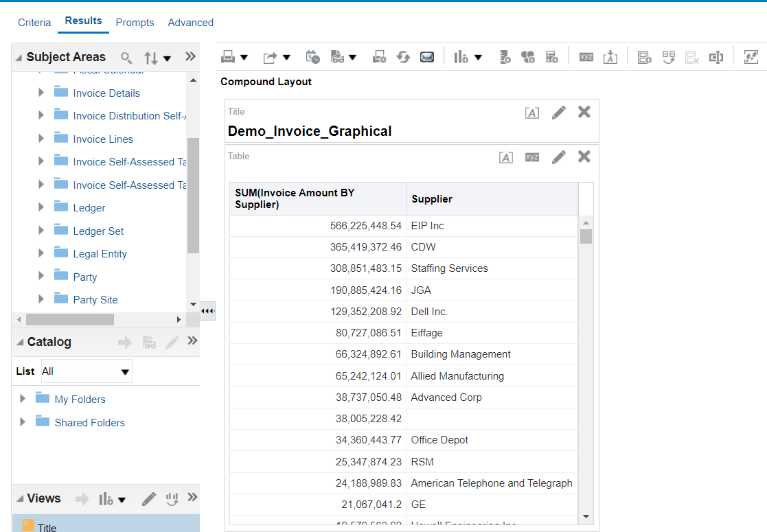767x532 pixels.
Task: Click the Schedule analysis icon with clock
Action: (x=312, y=57)
